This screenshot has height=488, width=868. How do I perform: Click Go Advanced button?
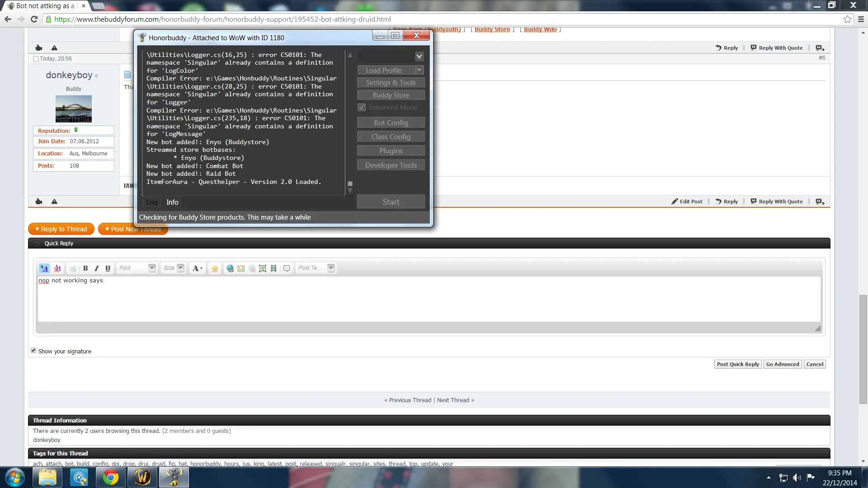pos(783,364)
